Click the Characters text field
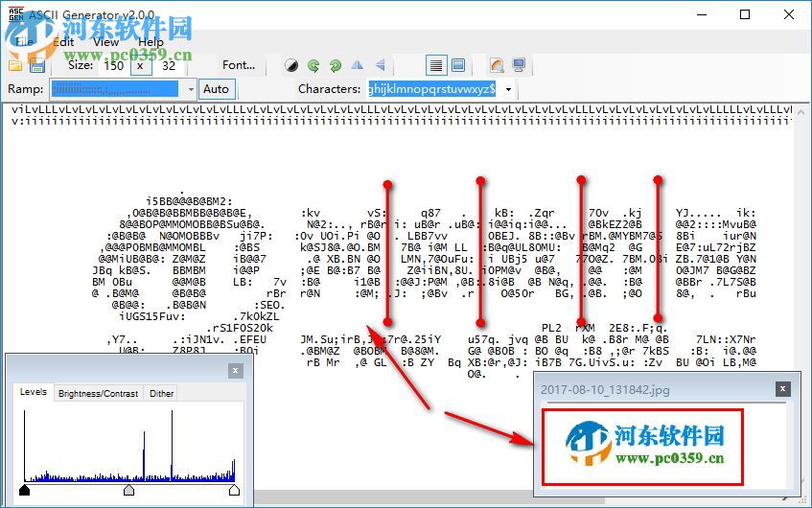The image size is (812, 508). coord(434,89)
